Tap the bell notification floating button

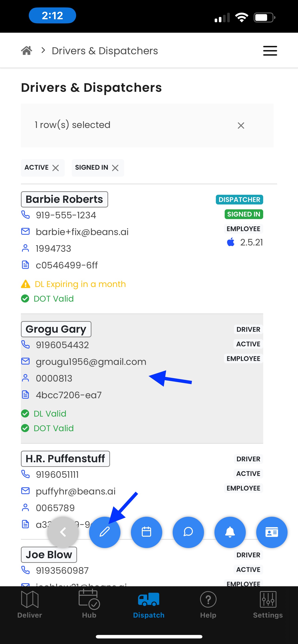(x=230, y=532)
